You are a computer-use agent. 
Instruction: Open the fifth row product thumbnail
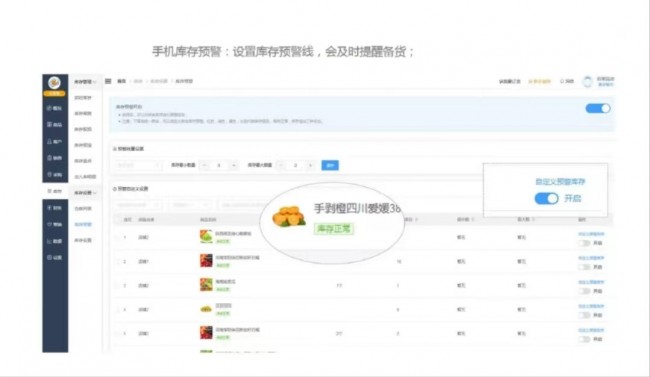pos(206,333)
